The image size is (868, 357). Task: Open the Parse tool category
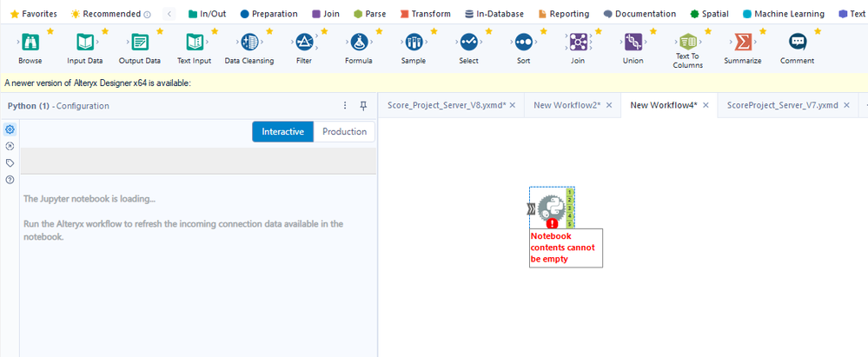[370, 14]
